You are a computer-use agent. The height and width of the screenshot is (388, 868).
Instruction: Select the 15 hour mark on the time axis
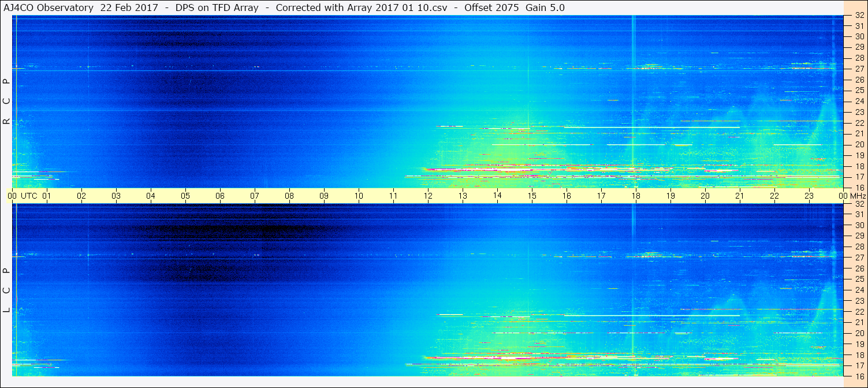(x=532, y=196)
